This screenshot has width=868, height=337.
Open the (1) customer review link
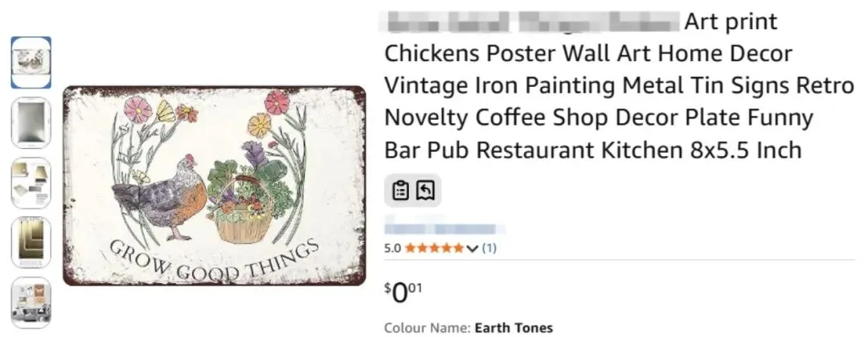tap(489, 249)
